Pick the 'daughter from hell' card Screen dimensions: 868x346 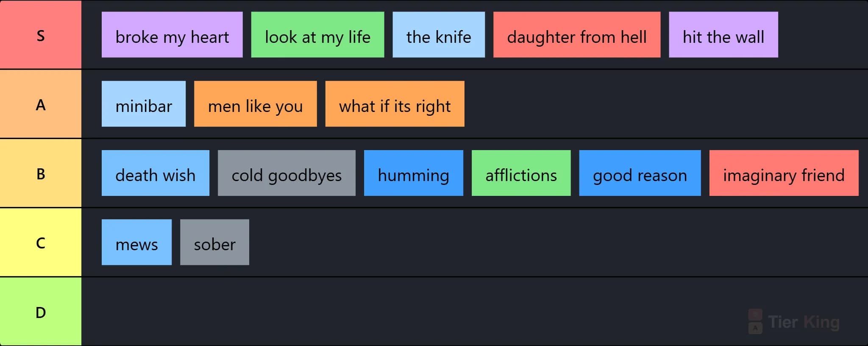(577, 35)
